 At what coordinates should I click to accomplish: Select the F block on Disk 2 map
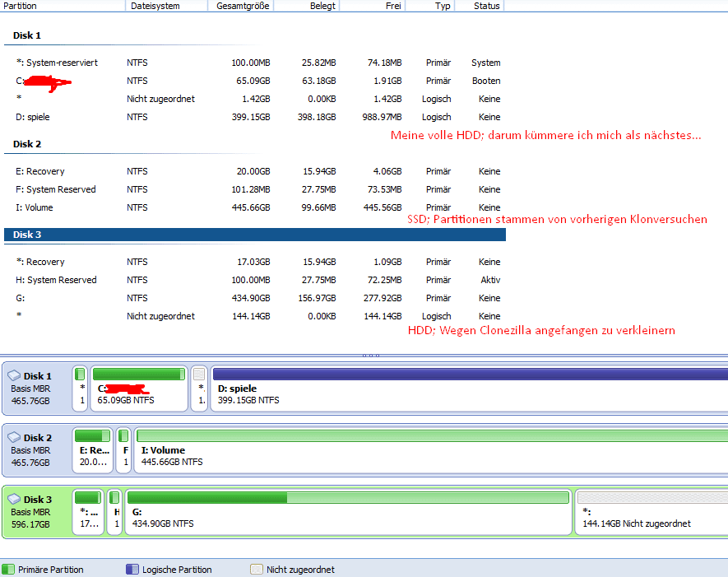pos(123,450)
